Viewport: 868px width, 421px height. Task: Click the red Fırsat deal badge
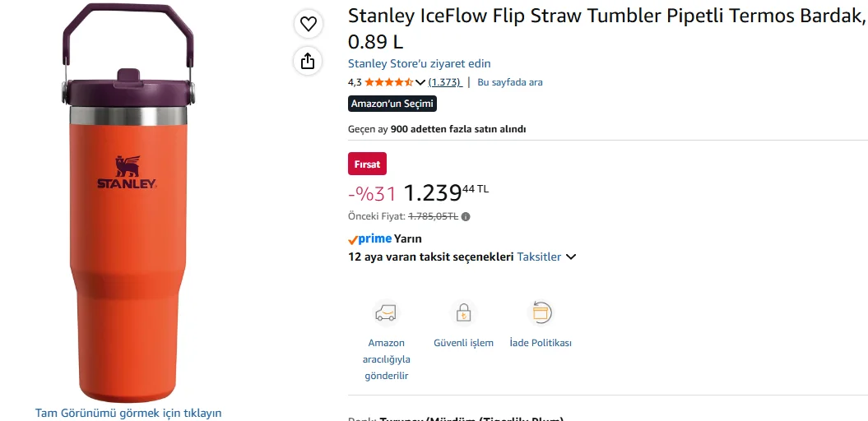[367, 164]
